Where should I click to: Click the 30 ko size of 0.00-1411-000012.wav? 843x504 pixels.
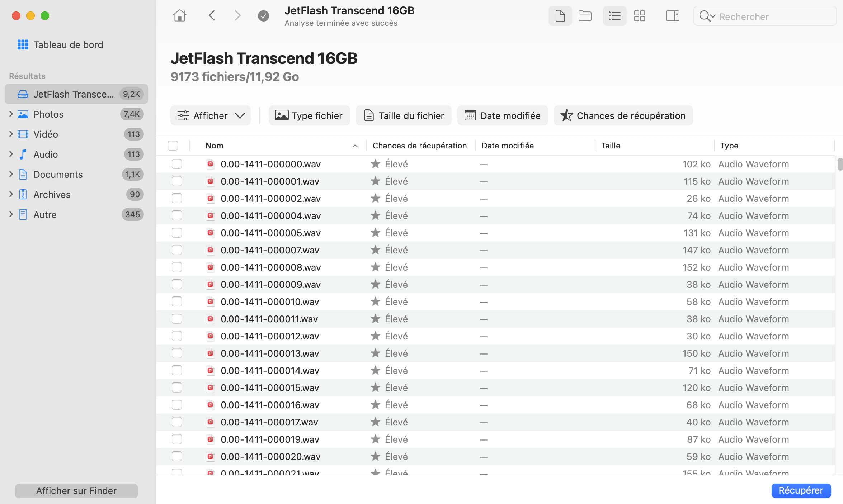(698, 336)
